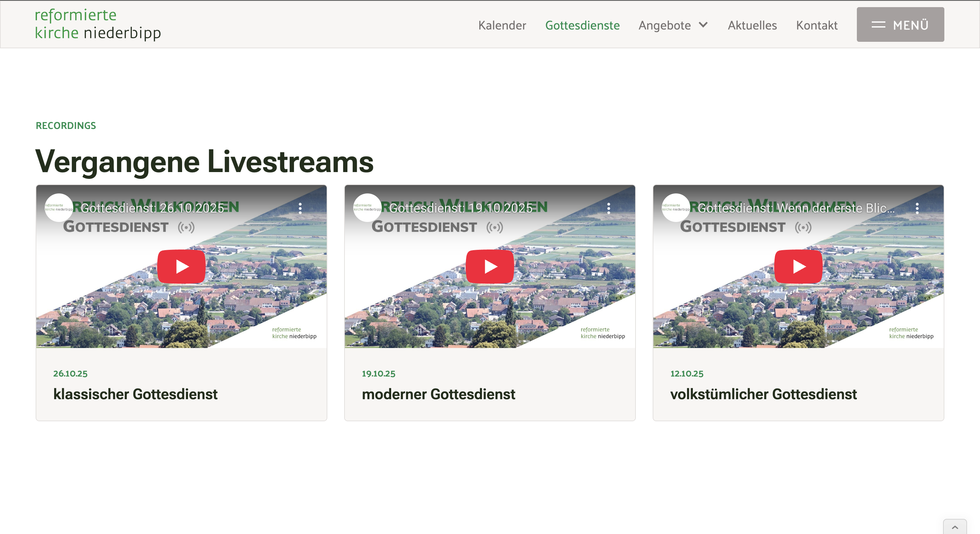Open three-dot options on 19.10.2025 video
980x534 pixels.
[x=609, y=208]
